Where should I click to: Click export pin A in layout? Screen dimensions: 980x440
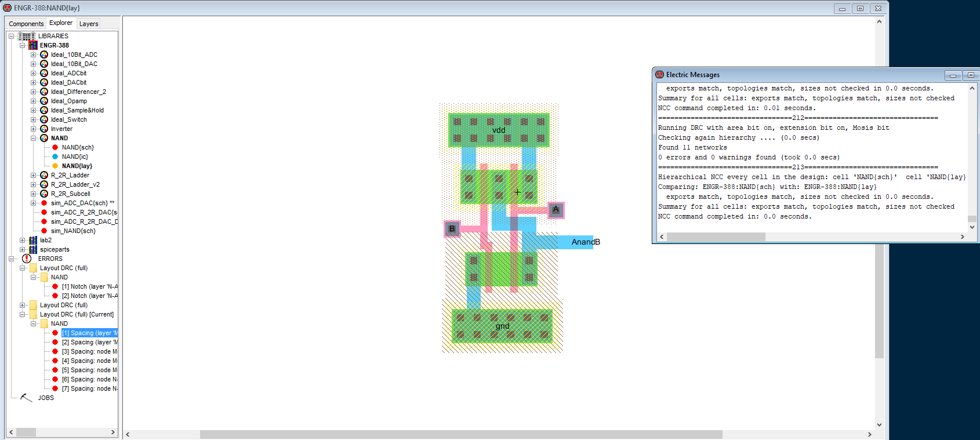click(x=556, y=210)
